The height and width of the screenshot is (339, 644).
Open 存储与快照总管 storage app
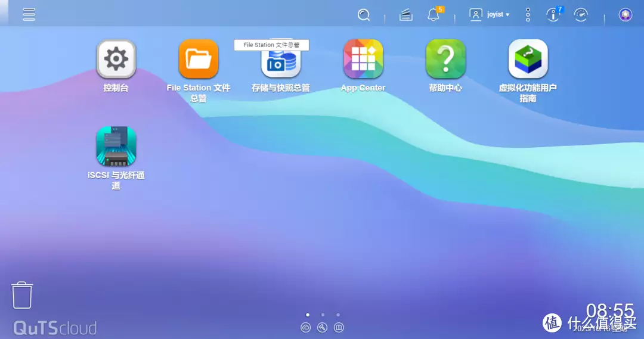click(281, 64)
